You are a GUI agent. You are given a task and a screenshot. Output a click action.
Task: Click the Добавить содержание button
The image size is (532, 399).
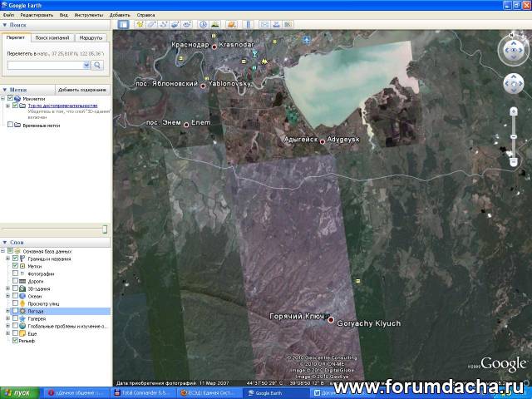pos(81,90)
